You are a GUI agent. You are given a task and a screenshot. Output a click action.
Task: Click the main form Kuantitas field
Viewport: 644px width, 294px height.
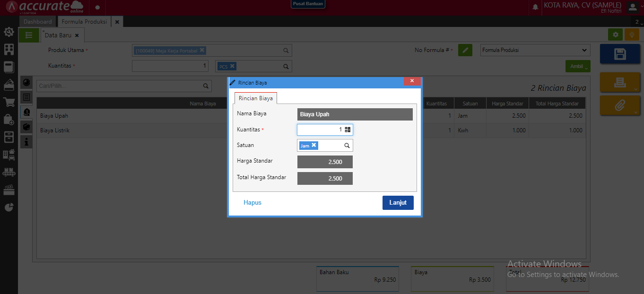pos(170,66)
